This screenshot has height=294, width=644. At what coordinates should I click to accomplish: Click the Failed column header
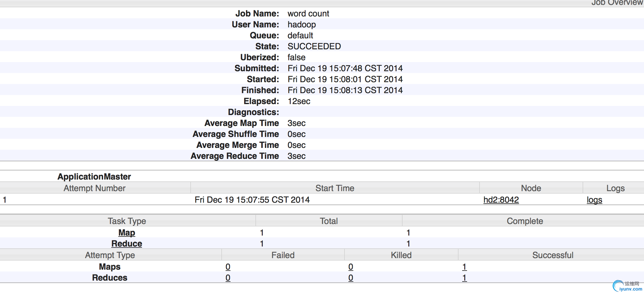283,255
